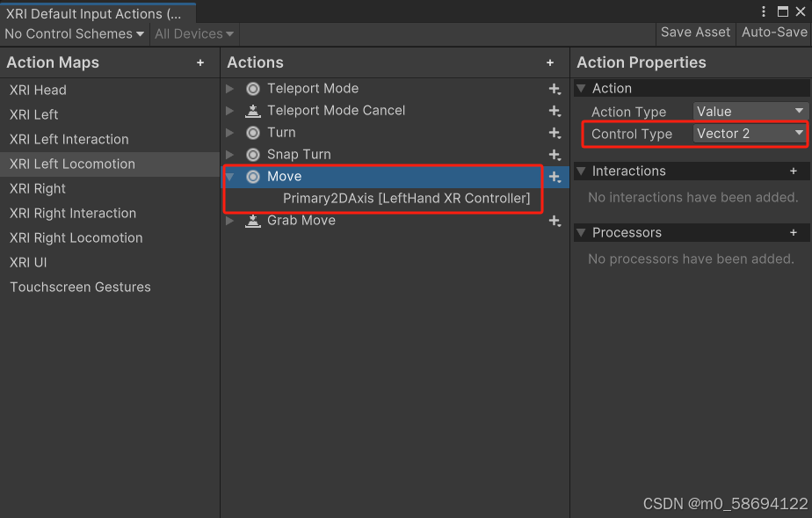Select the XRI Right Locomotion action map
The image size is (812, 518).
pos(76,237)
